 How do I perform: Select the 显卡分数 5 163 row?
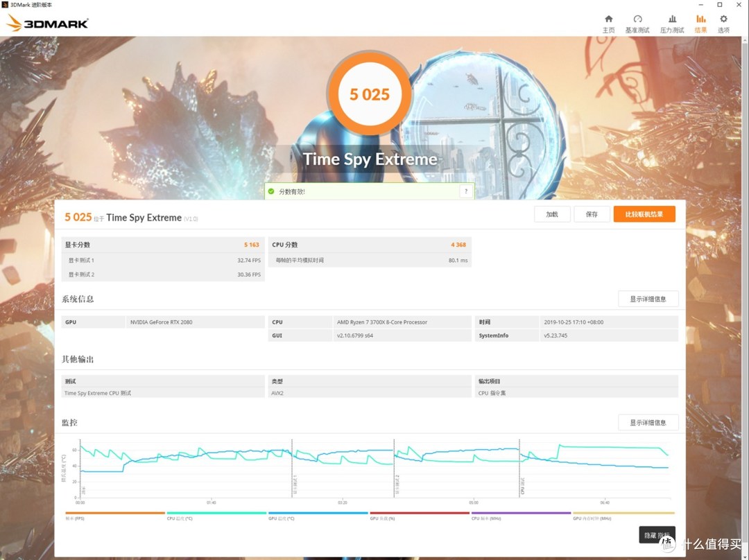point(163,245)
